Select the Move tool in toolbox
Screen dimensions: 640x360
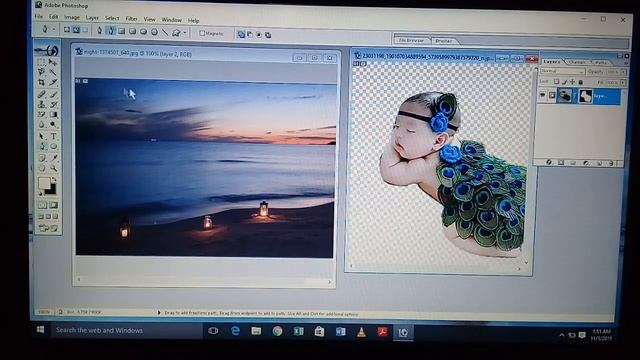pyautogui.click(x=53, y=62)
